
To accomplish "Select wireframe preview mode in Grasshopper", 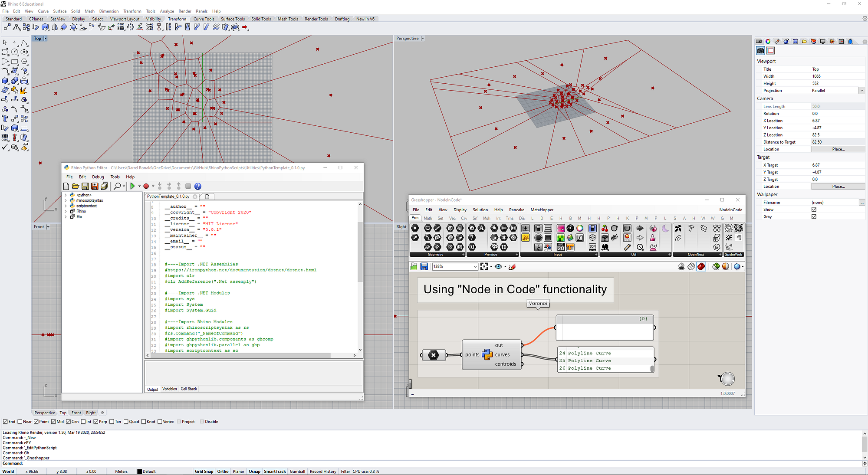I will [691, 267].
